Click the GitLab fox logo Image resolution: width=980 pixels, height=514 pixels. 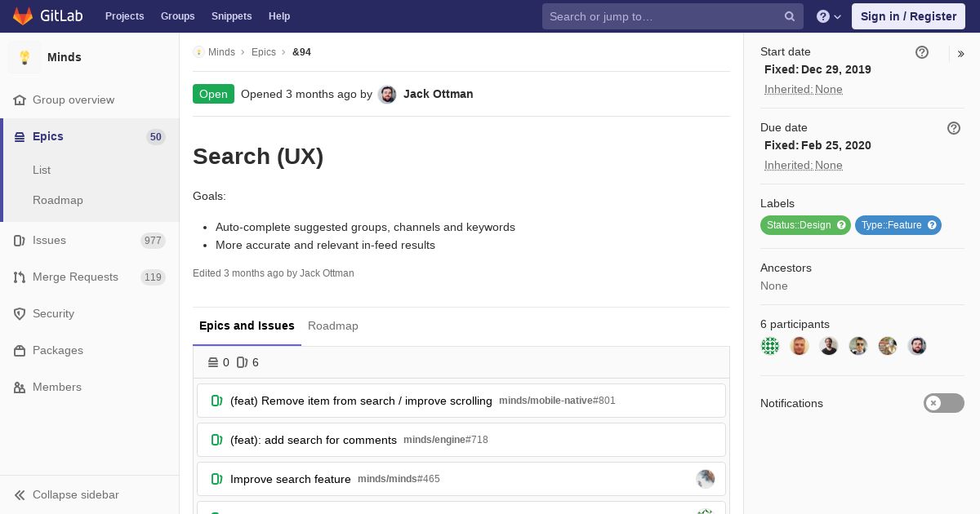pos(23,16)
